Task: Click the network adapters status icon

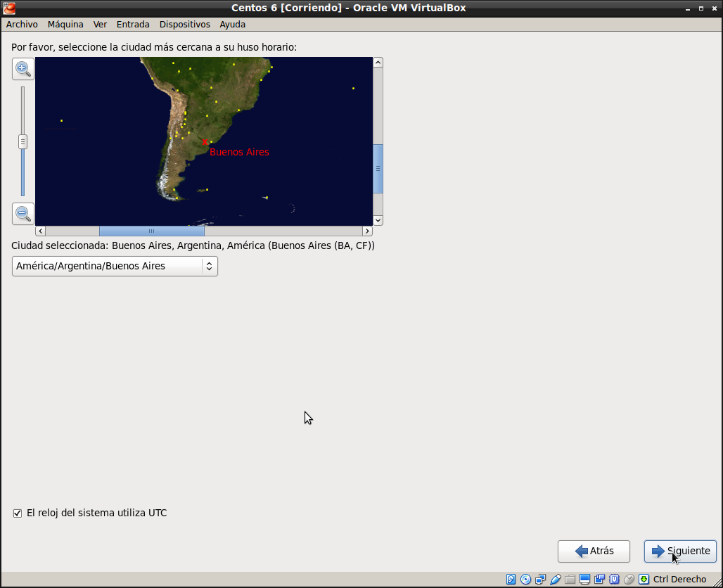Action: click(x=540, y=580)
